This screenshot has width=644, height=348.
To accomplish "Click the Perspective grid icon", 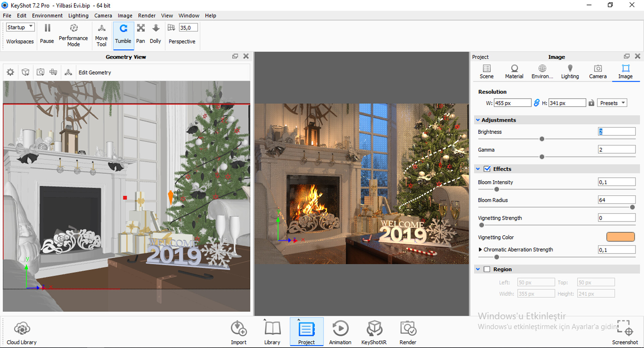I will click(x=171, y=27).
